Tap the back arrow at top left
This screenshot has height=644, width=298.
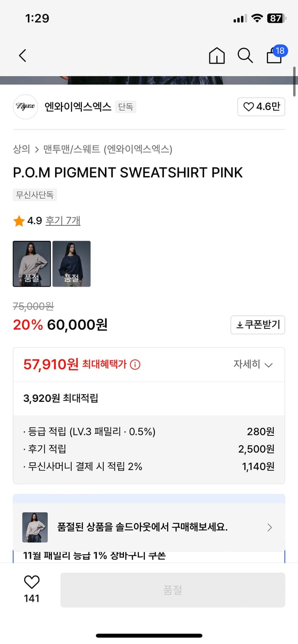(x=22, y=55)
